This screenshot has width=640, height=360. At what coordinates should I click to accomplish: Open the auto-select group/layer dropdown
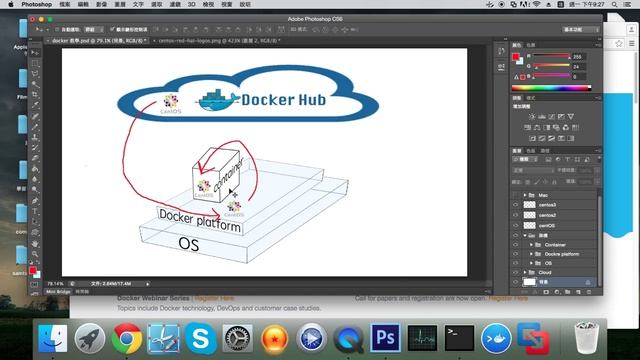point(93,29)
